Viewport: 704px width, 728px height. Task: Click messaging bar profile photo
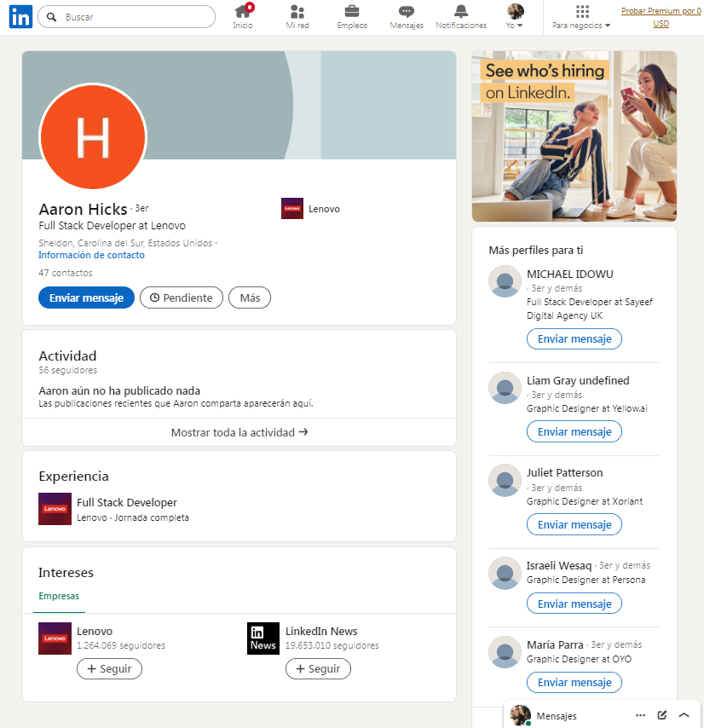click(x=520, y=715)
